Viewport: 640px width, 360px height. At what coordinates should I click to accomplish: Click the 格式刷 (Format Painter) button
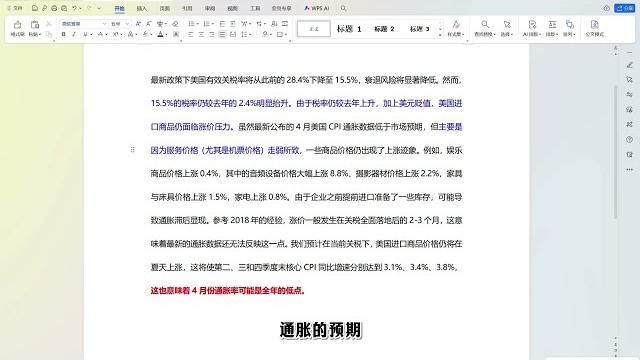tap(18, 29)
